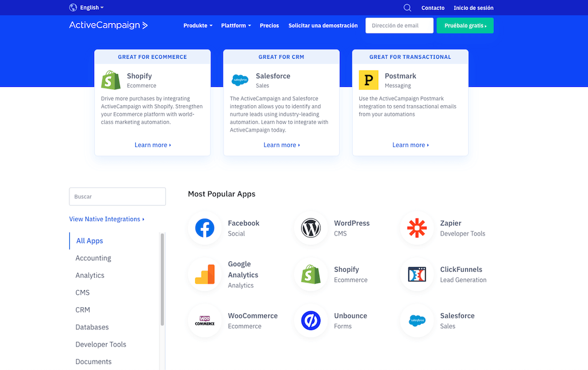Open the WooCommerce app title
The image size is (588, 370).
coord(253,316)
